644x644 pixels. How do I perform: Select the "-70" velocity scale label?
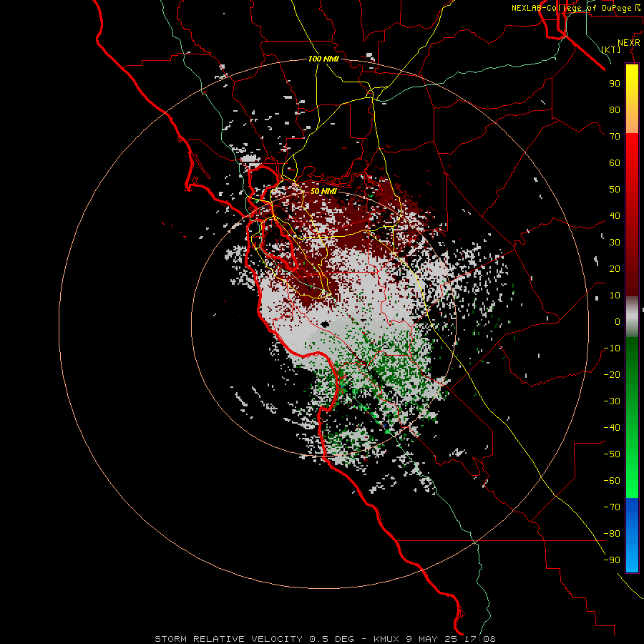click(x=612, y=507)
